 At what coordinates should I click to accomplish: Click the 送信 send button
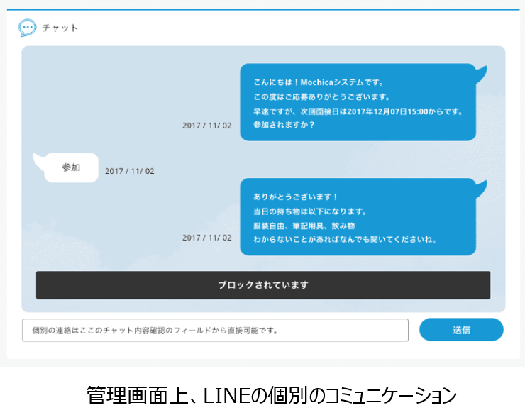coord(461,330)
